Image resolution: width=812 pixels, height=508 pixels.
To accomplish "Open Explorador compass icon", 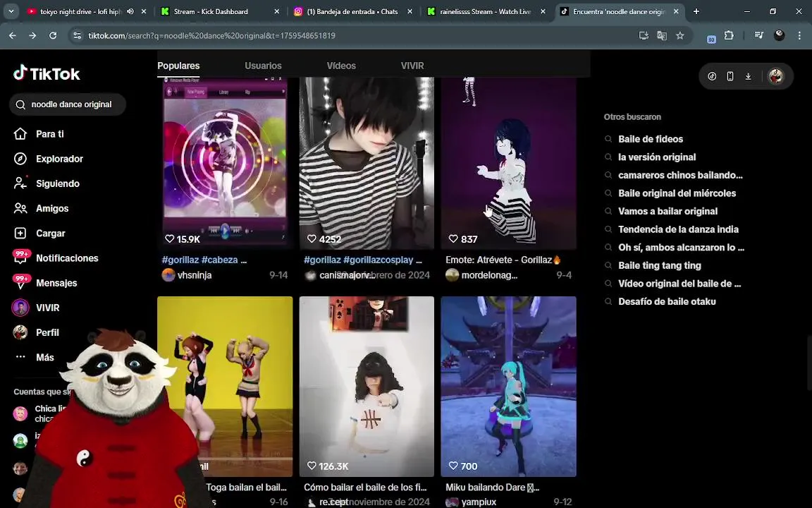I will 20,159.
